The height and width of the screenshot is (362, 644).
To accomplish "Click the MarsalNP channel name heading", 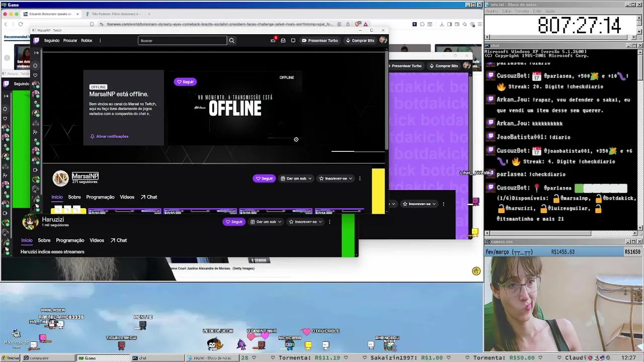I will tap(85, 176).
